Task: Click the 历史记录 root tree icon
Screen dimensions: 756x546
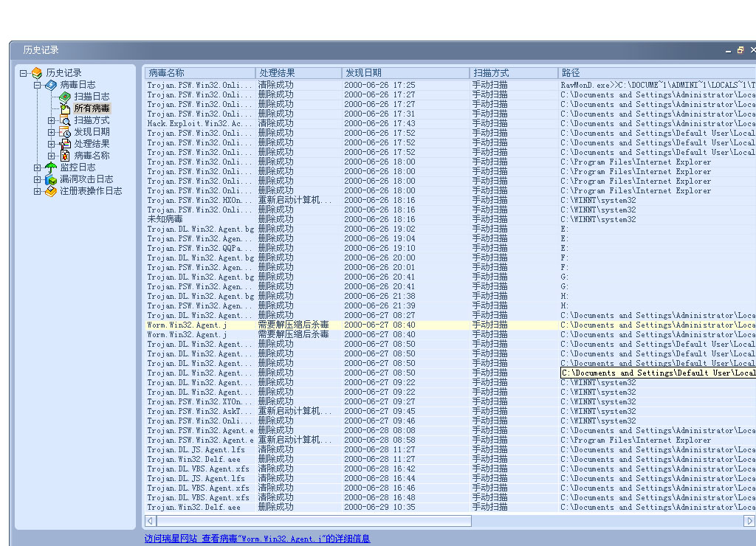Action: click(x=37, y=73)
